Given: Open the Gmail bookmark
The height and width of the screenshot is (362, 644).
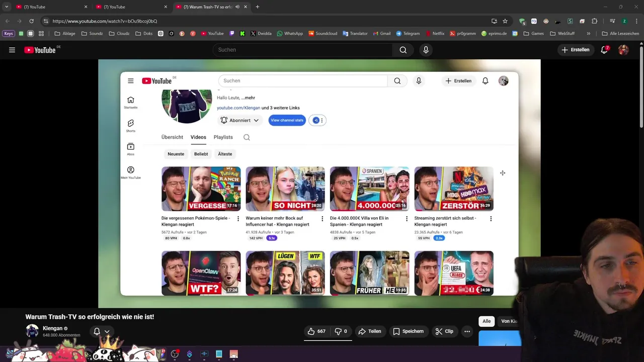Looking at the screenshot, I should point(381,34).
